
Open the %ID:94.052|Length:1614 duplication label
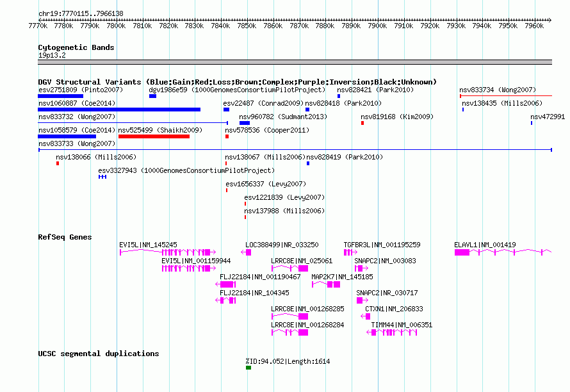click(288, 361)
